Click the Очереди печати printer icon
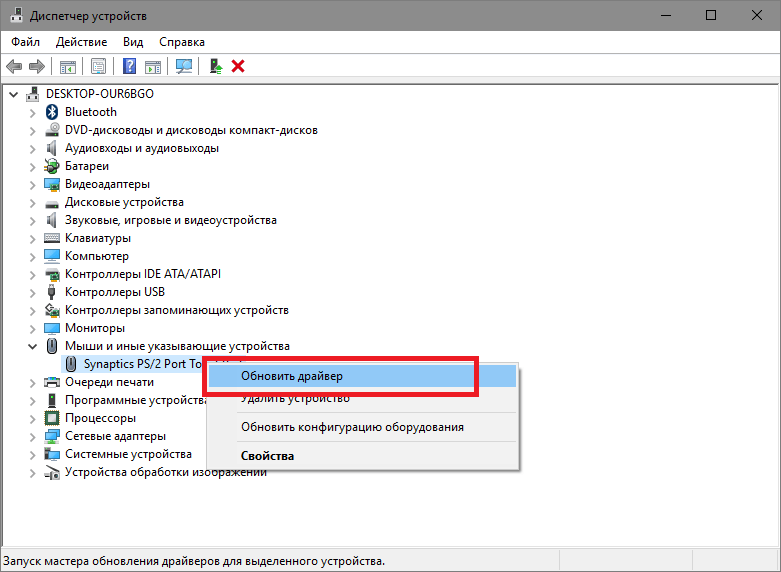Image resolution: width=781 pixels, height=572 pixels. [x=52, y=382]
